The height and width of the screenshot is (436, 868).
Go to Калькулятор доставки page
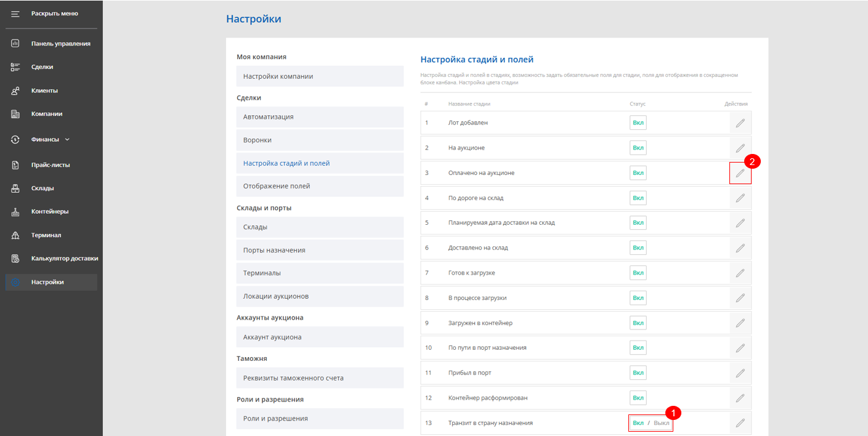click(x=65, y=259)
